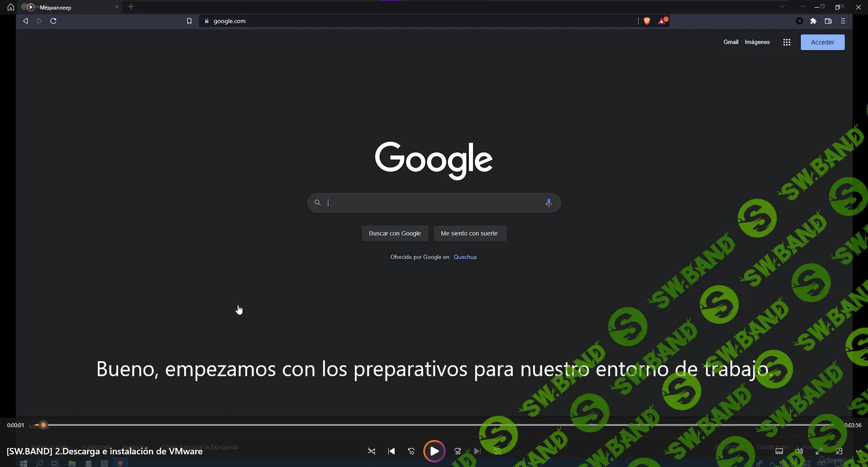Screen dimensions: 868x467
Task: Close the Медиаплеер tab
Action: [x=117, y=7]
